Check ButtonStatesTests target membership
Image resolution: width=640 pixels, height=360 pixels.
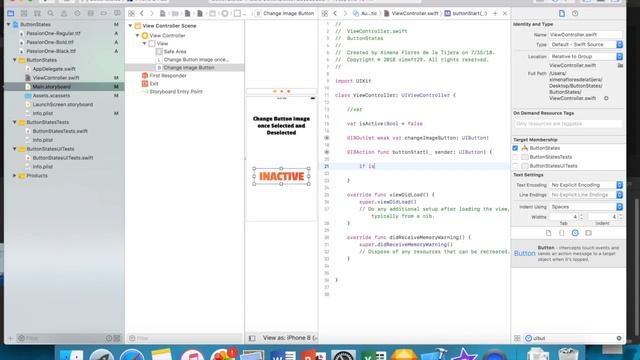coord(515,157)
